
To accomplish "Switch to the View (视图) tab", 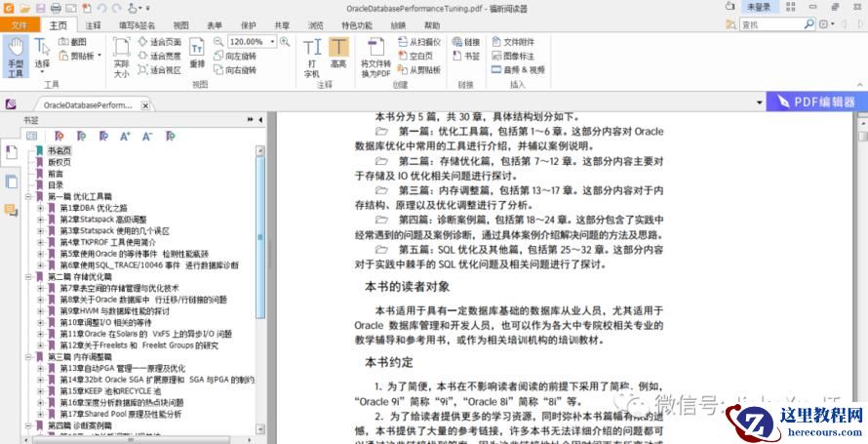I will click(180, 25).
